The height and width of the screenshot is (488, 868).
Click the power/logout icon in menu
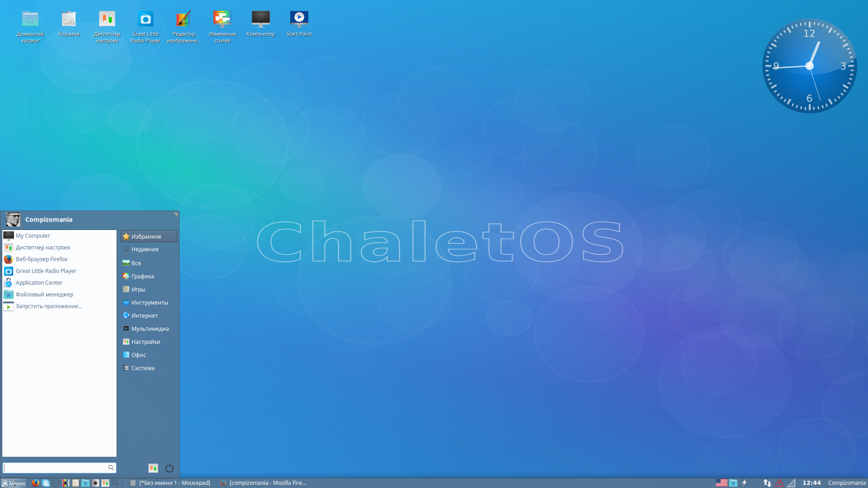pos(169,468)
